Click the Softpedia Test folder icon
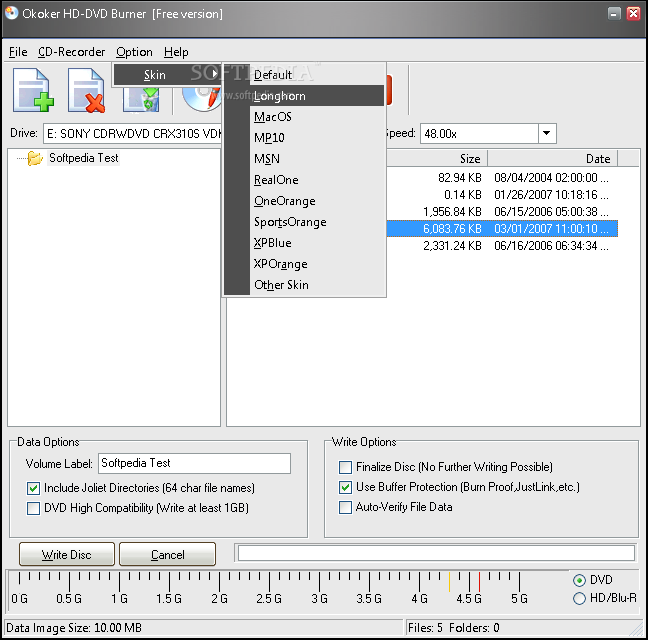The height and width of the screenshot is (640, 648). click(x=35, y=158)
